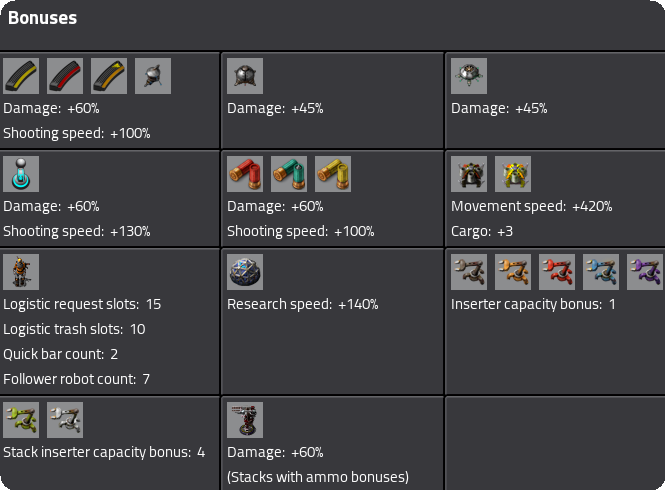665x490 pixels.
Task: Select the red shotgun shell icon
Action: (245, 174)
